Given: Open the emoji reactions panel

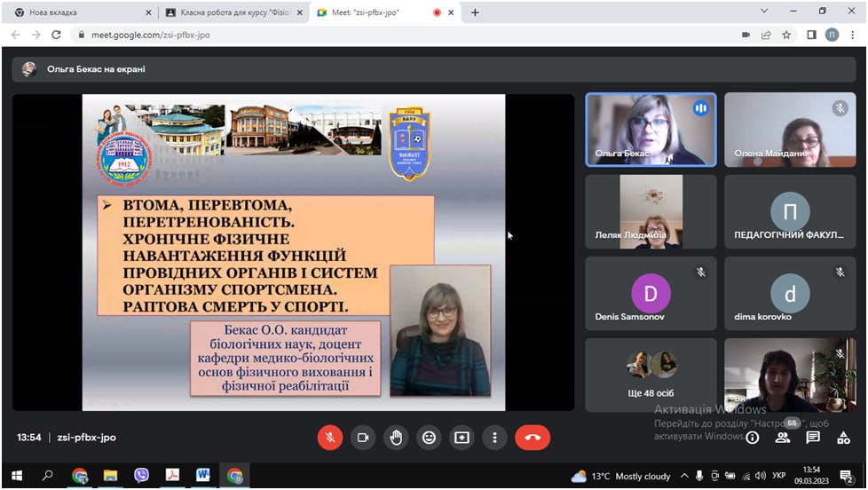Looking at the screenshot, I should tap(429, 438).
